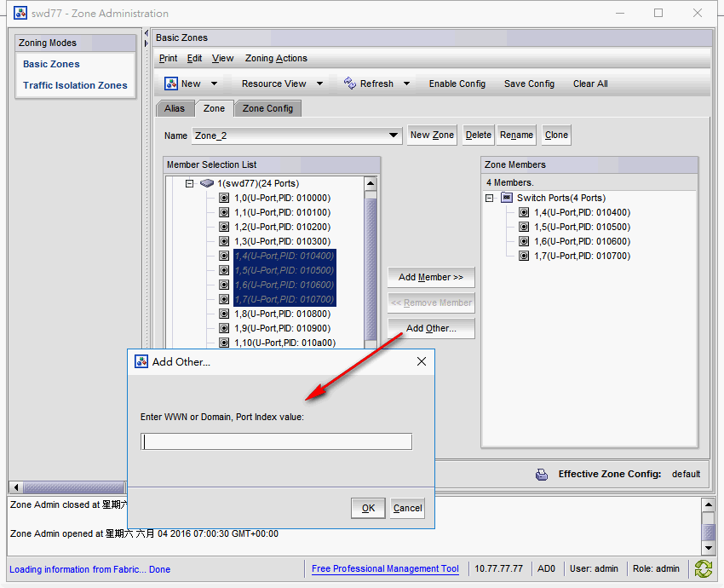This screenshot has height=588, width=724.
Task: Select port 1,8(U-Port,PID: 010800) in list
Action: (283, 314)
